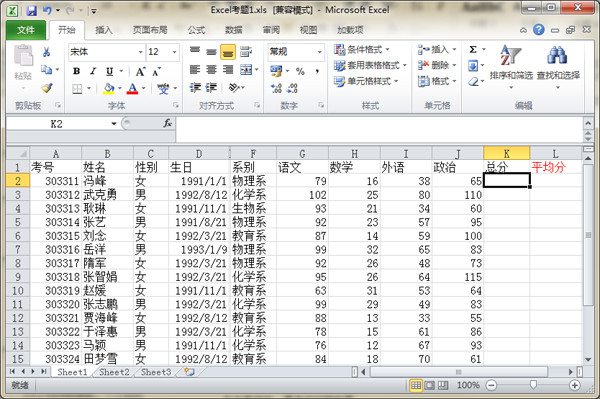The image size is (600, 399).
Task: Click the insert function fx icon
Action: [167, 123]
